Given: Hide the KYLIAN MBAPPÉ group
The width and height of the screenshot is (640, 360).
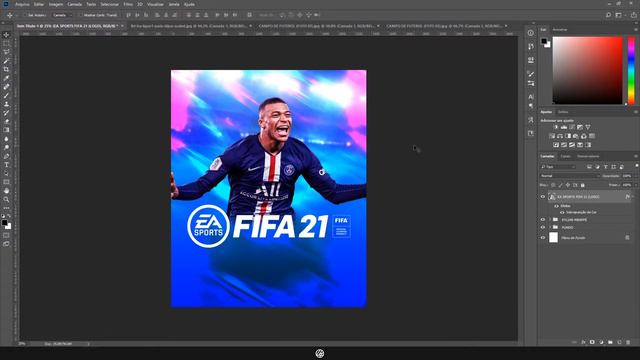Looking at the screenshot, I should point(543,220).
